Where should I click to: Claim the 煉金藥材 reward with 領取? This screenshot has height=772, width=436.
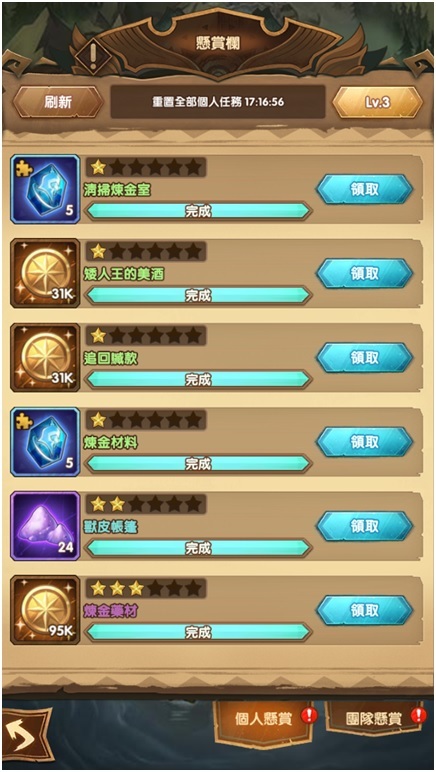click(365, 610)
